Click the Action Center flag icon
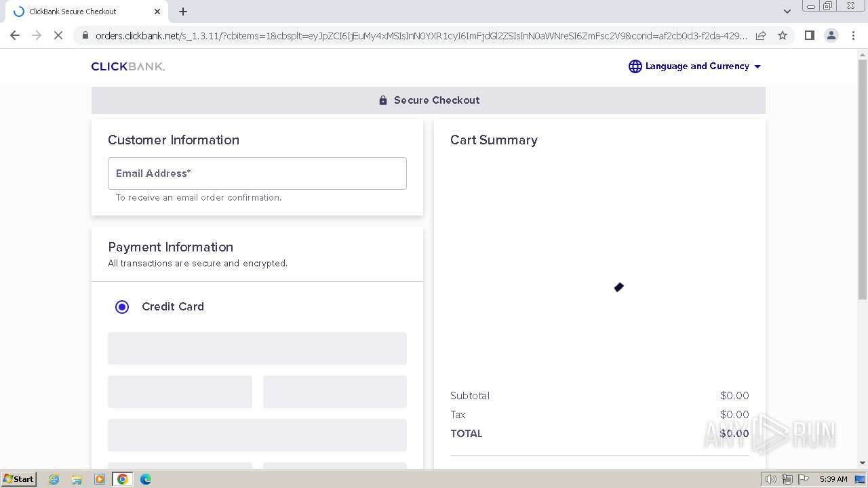Image resolution: width=868 pixels, height=488 pixels. coord(804,479)
